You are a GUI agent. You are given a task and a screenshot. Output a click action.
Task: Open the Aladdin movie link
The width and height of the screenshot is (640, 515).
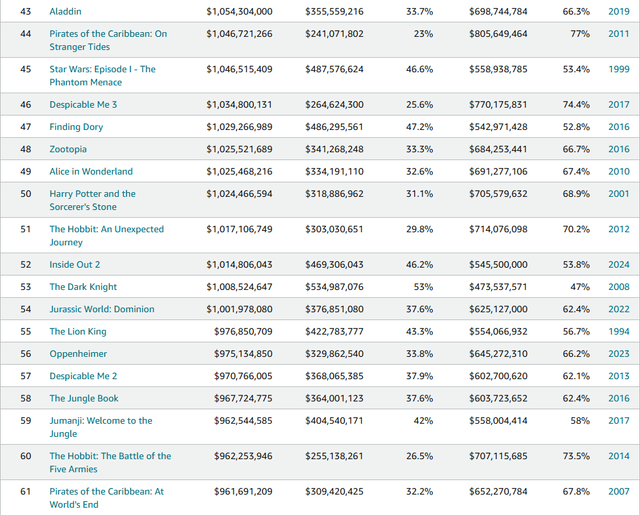pos(66,11)
